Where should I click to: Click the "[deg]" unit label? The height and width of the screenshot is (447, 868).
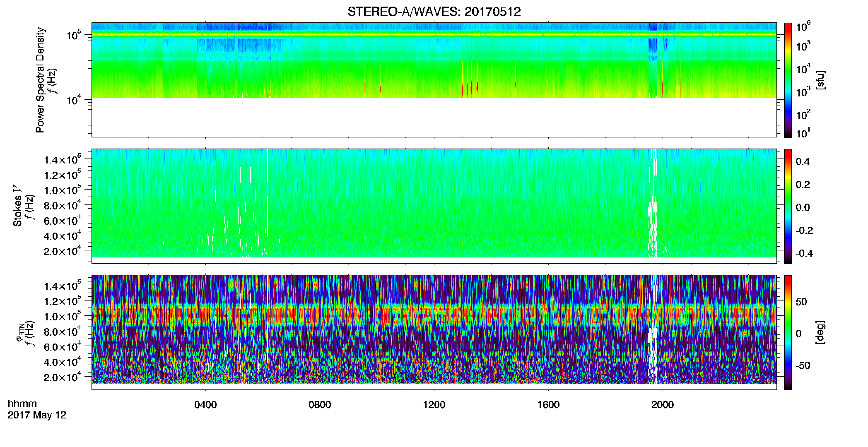(x=820, y=332)
